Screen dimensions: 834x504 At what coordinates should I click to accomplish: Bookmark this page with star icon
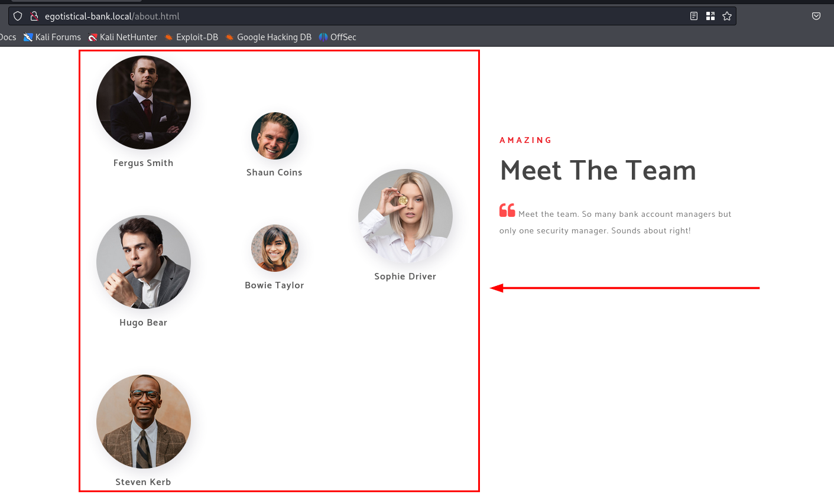point(727,16)
